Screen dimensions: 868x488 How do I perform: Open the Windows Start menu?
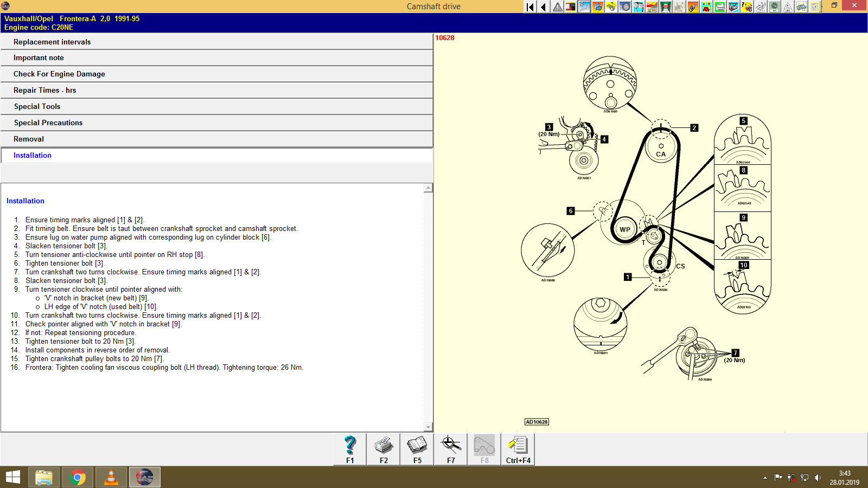pyautogui.click(x=13, y=477)
